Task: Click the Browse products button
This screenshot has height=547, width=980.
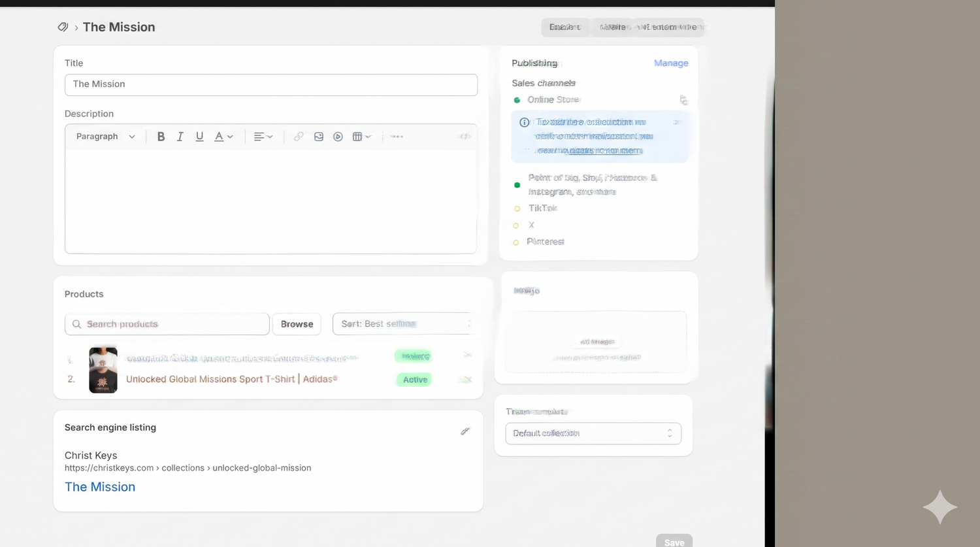Action: pos(297,324)
